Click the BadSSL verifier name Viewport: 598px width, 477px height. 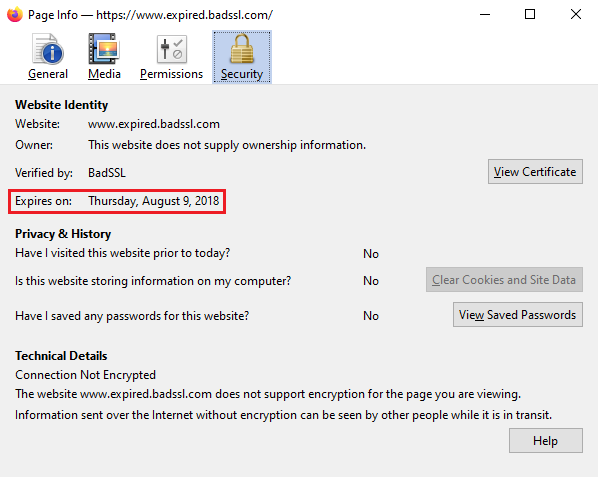coord(107,173)
